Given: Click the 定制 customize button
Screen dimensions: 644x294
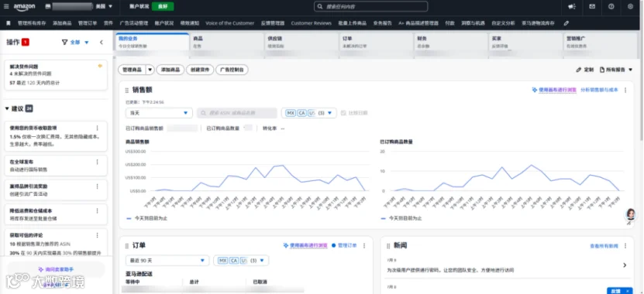Looking at the screenshot, I should click(585, 70).
